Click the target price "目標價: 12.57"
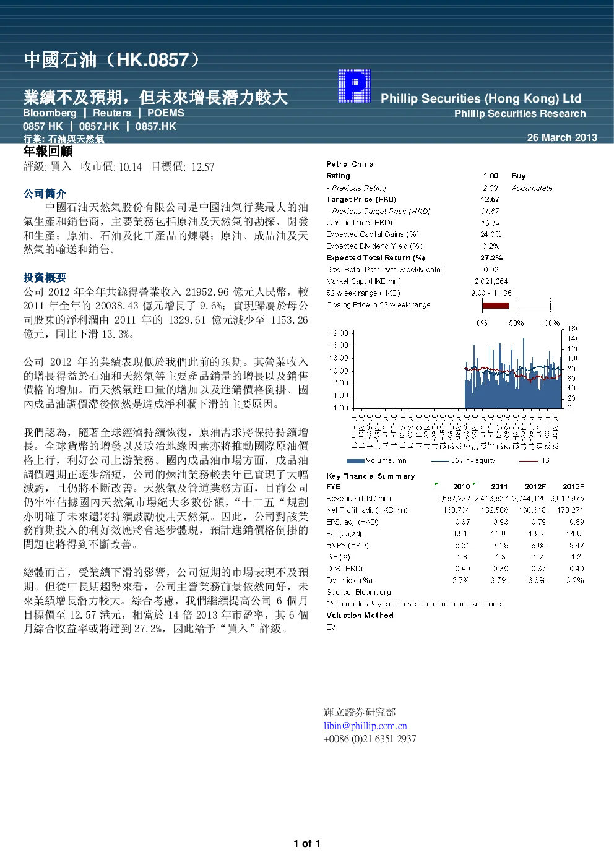 click(x=183, y=166)
